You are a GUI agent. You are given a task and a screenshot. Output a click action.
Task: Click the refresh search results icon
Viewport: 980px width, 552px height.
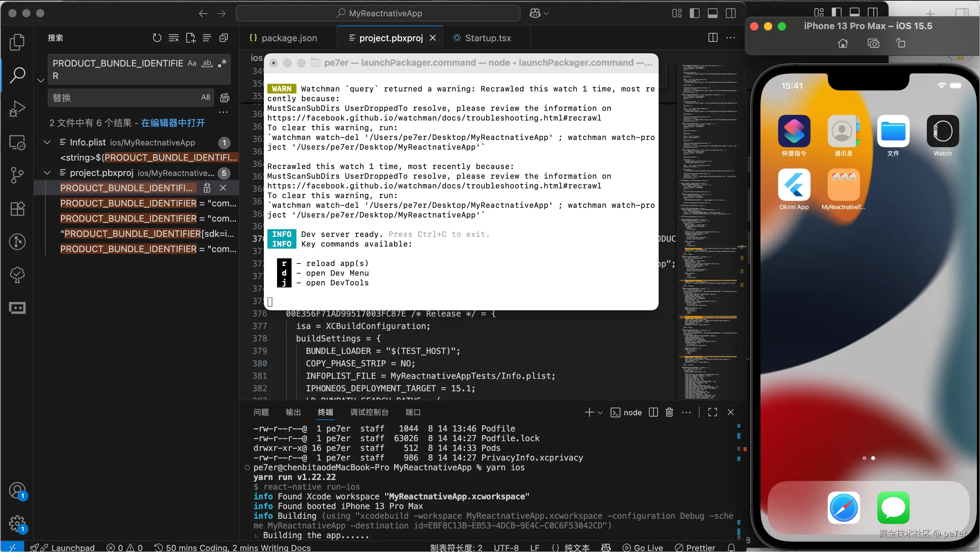point(157,38)
